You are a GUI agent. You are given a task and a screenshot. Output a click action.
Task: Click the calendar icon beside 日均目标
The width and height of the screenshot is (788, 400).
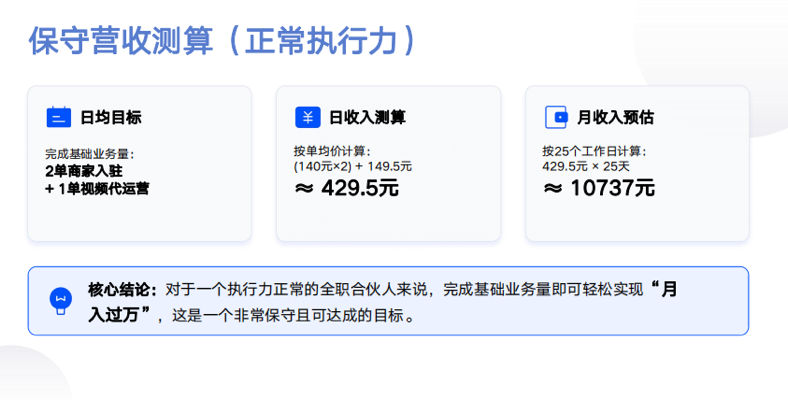pos(59,117)
